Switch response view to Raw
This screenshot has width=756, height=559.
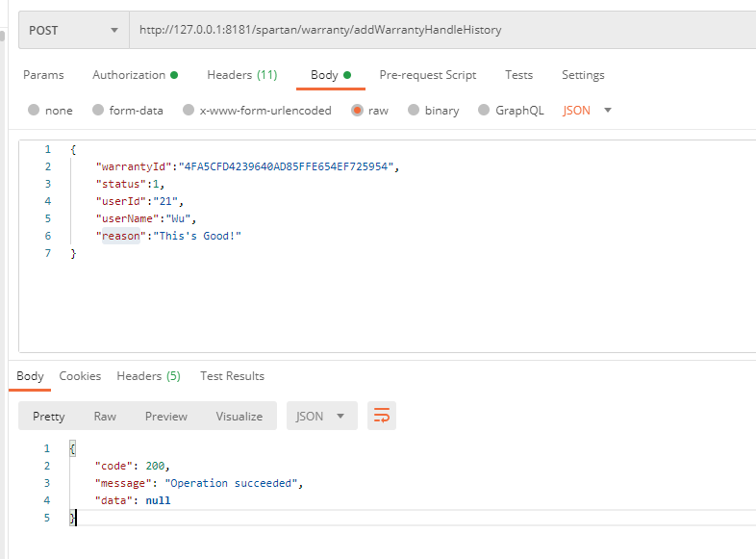pos(105,416)
